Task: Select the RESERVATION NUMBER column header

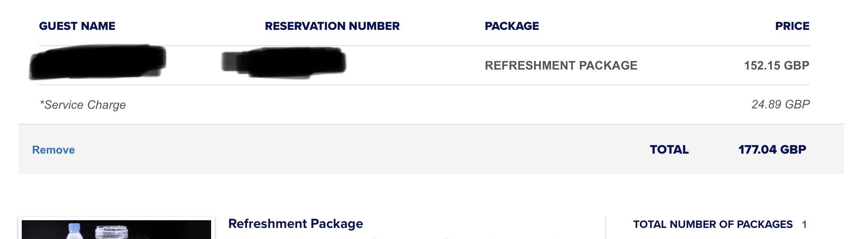Action: coord(332,26)
